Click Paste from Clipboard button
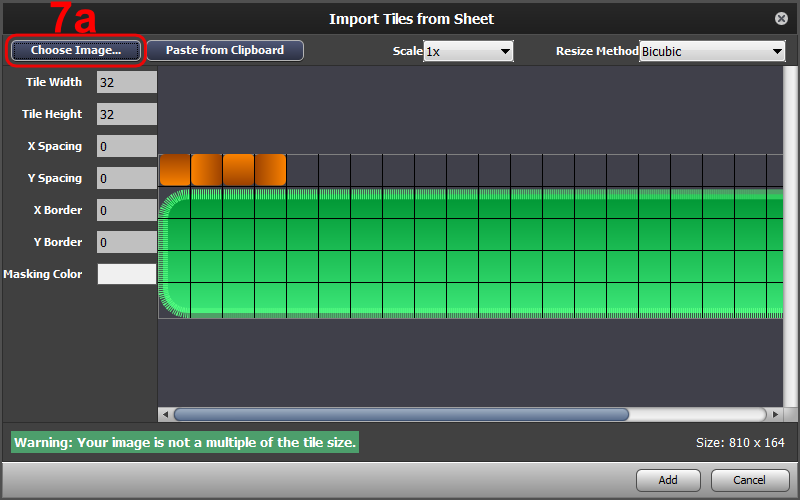The image size is (800, 500). (225, 51)
